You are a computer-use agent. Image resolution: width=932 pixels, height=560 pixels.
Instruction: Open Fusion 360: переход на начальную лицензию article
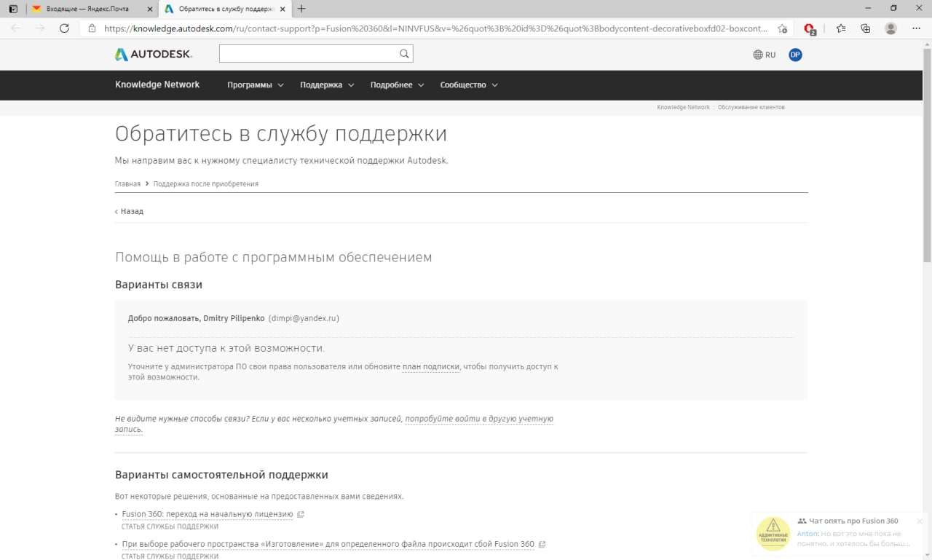[x=208, y=514]
